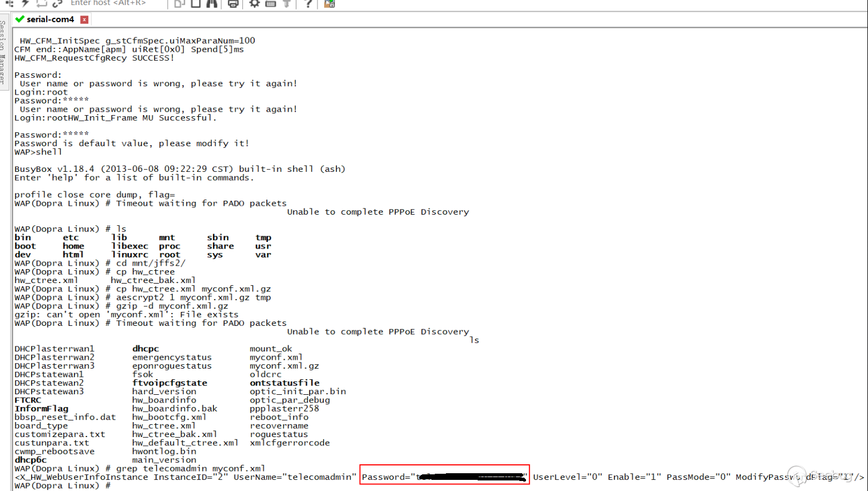This screenshot has width=868, height=491.
Task: Open Find with the binoculars icon
Action: (x=212, y=3)
